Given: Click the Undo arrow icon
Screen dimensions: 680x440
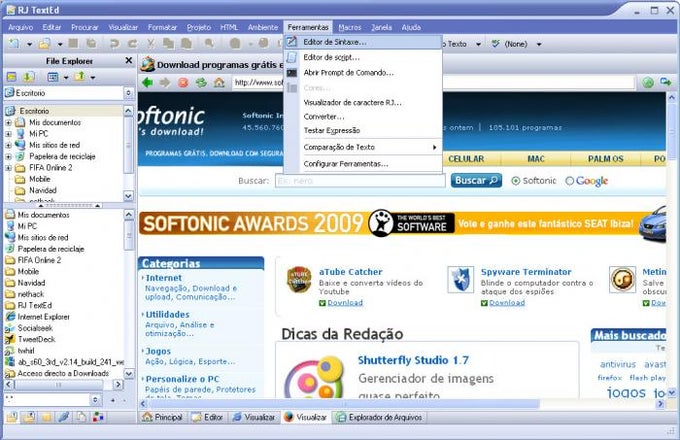Looking at the screenshot, I should pos(114,43).
